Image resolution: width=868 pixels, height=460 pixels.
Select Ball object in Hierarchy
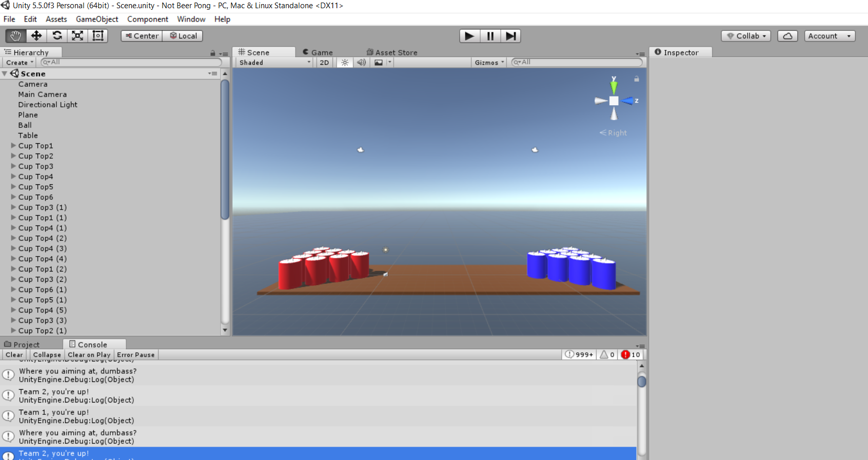(25, 125)
